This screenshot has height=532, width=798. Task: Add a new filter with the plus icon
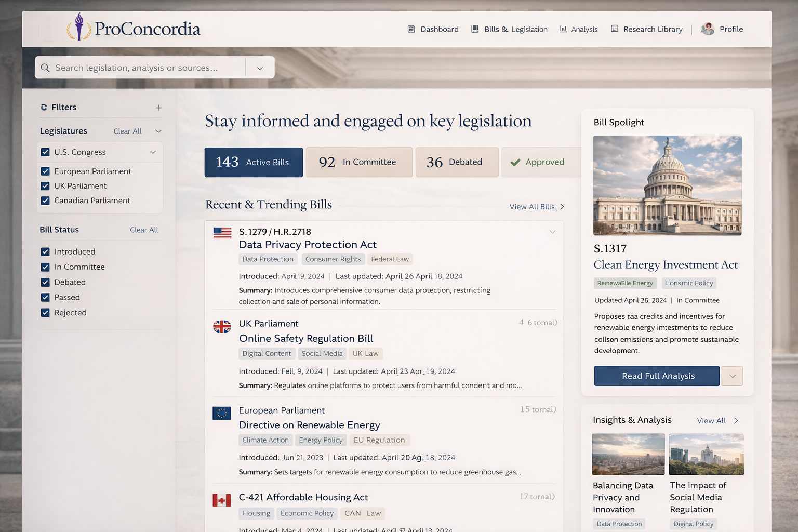[x=158, y=108]
